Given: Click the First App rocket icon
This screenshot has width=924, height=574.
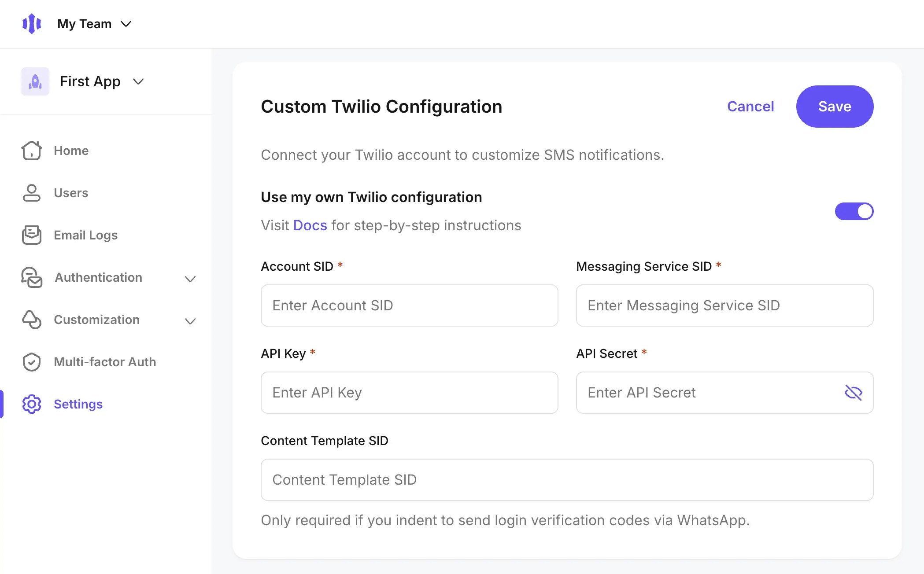Looking at the screenshot, I should point(35,81).
